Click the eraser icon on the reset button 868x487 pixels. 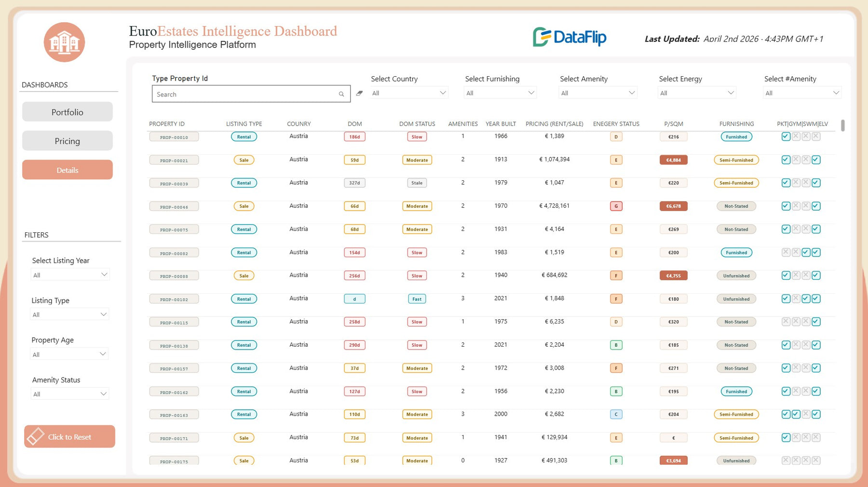point(36,436)
